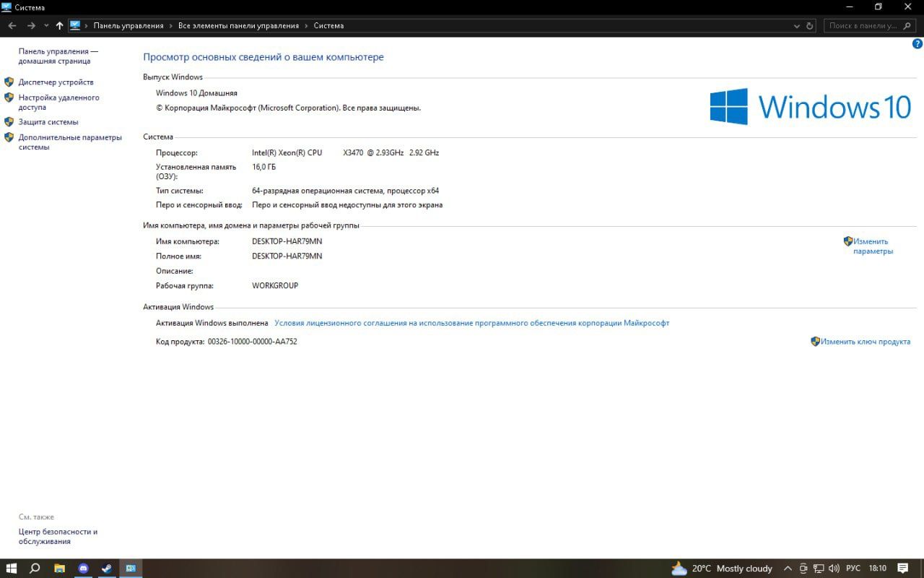The height and width of the screenshot is (578, 924).
Task: Go up one level with Up arrow
Action: pos(59,25)
